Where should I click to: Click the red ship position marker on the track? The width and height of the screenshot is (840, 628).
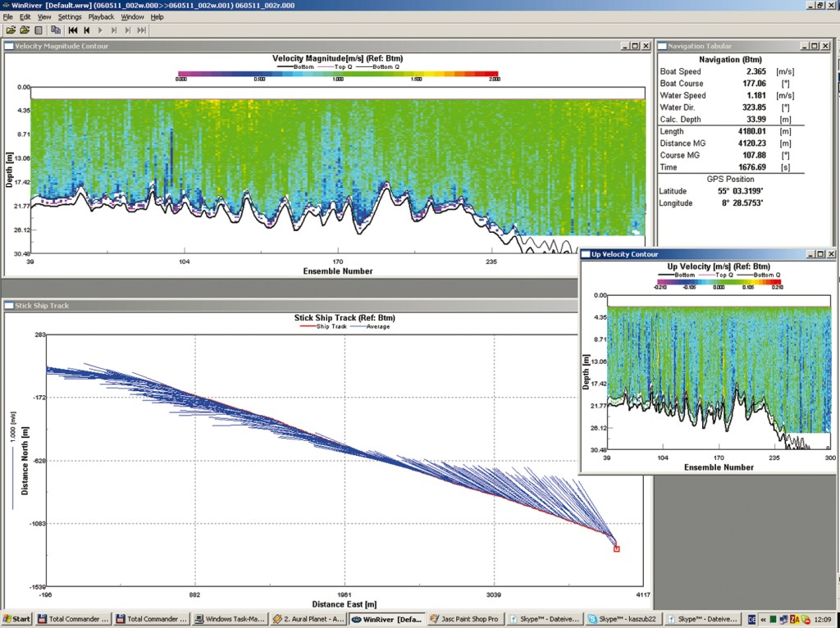[x=616, y=548]
